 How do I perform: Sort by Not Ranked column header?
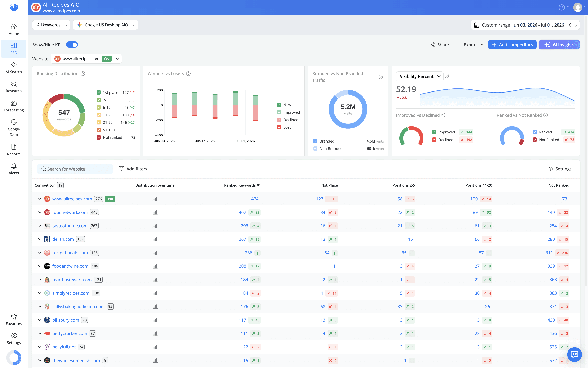point(559,185)
